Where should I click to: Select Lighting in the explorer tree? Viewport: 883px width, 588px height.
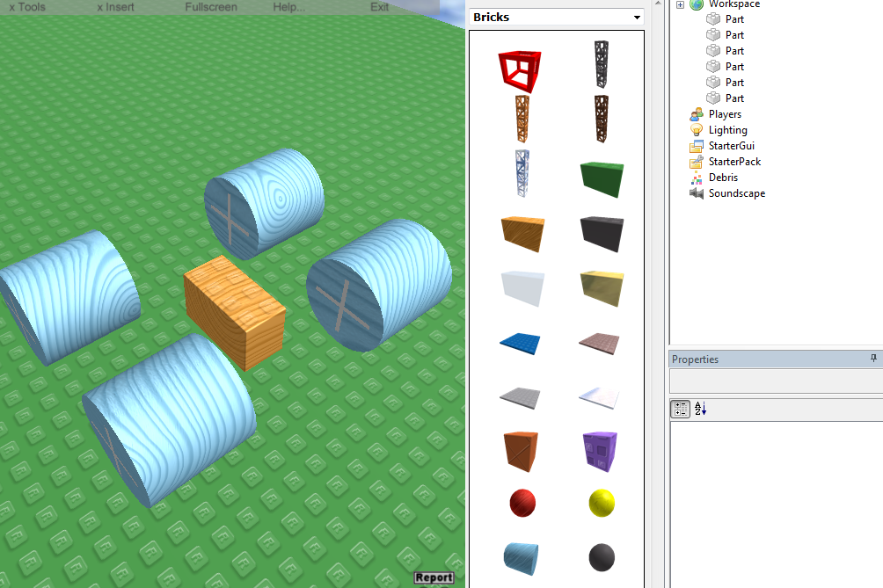(x=727, y=130)
